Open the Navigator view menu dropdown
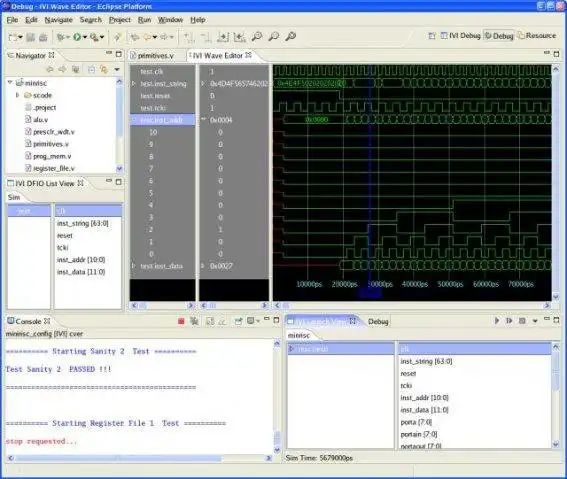Viewport: 567px width, 479px height. pos(117,69)
